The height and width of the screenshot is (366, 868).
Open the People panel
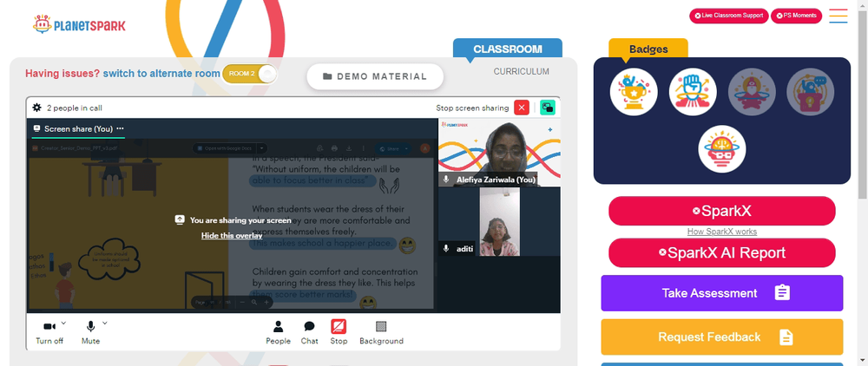click(x=278, y=333)
